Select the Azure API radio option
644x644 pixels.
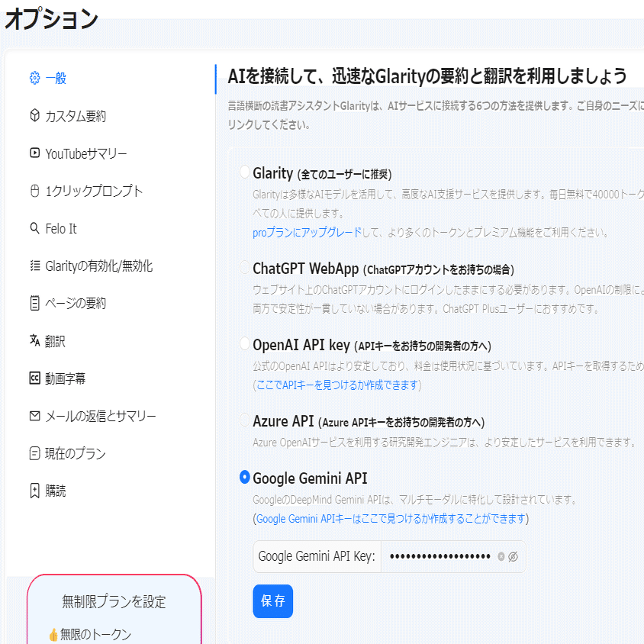click(245, 420)
